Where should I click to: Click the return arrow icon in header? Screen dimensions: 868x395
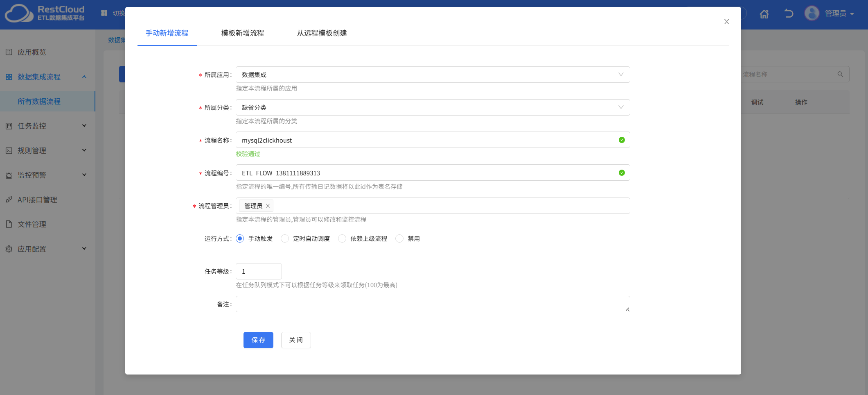(x=789, y=14)
